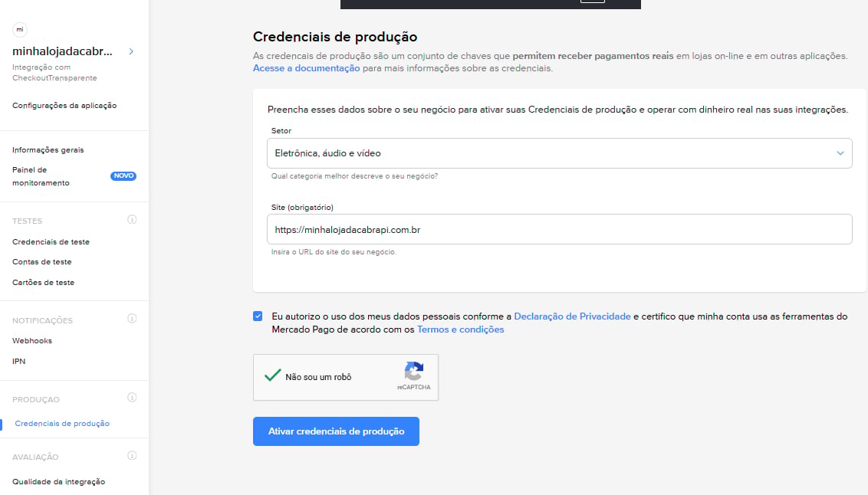Click the Credenciais de produção heading

tap(335, 37)
